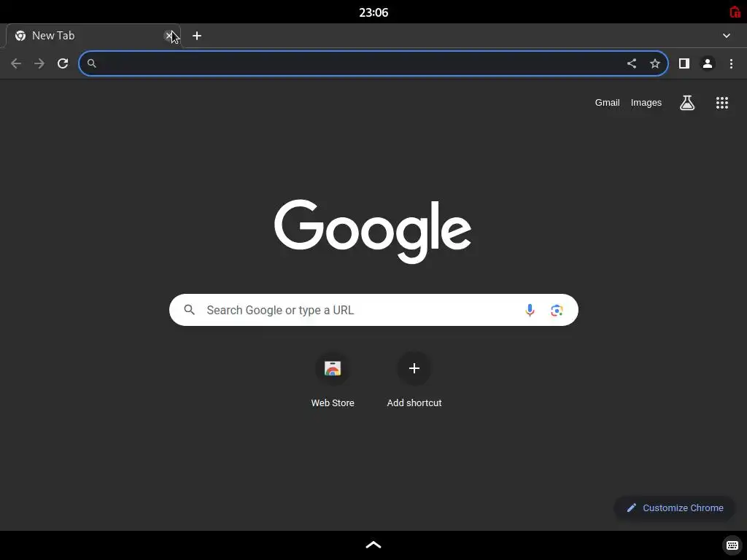Open the Images link

pos(646,102)
